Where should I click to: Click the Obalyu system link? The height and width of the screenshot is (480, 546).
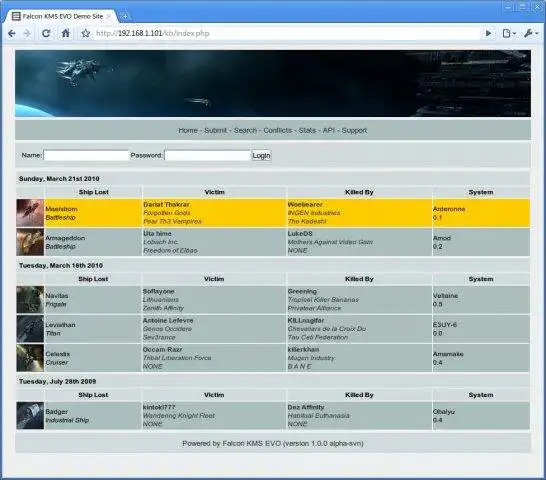[444, 412]
